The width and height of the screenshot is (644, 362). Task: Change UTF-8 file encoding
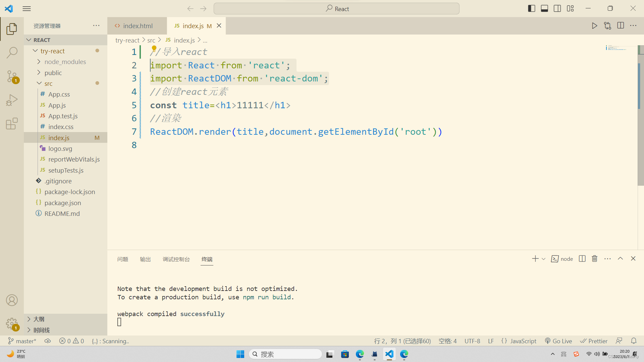(x=472, y=341)
